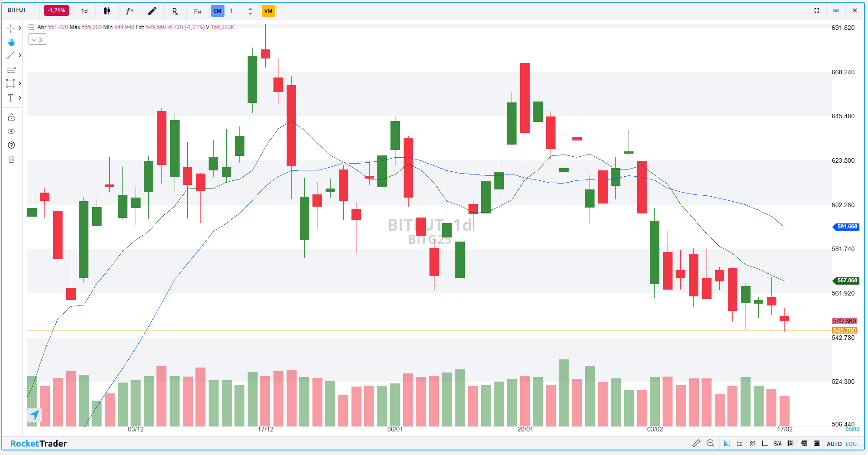Expand the text tool options arrow

point(20,98)
